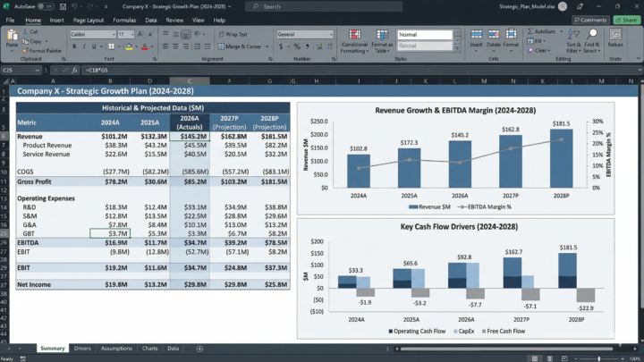Toggle the AutoSave switch

(44, 5)
